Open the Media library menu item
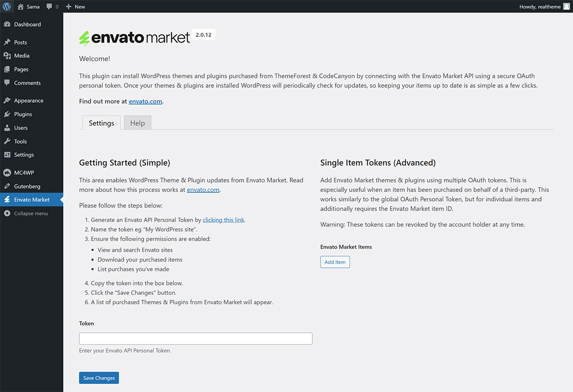This screenshot has width=573, height=392. pos(21,56)
